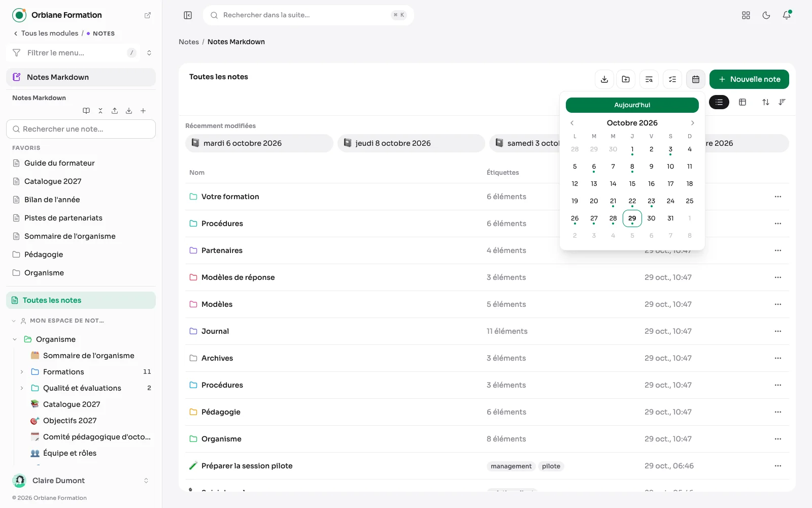Click the Aujourd'hui button in calendar
Viewport: 812px width, 508px height.
point(632,105)
